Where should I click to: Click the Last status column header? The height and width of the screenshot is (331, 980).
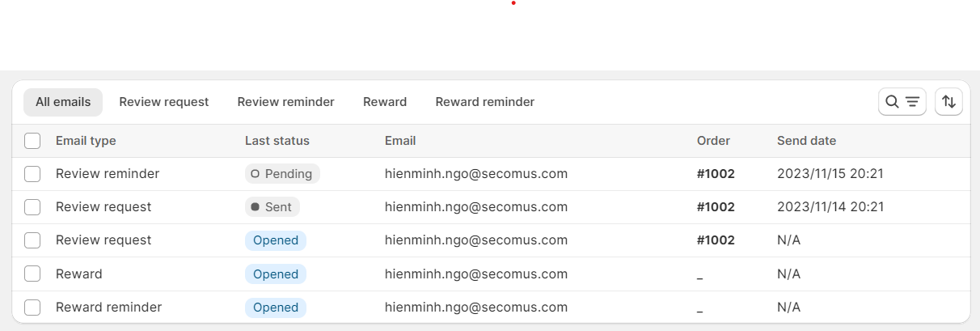[x=277, y=141]
